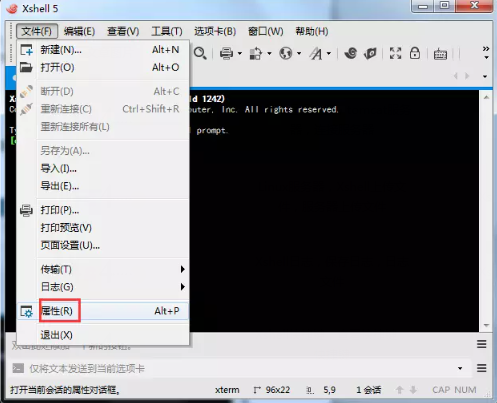The image size is (497, 403).
Task: Choose 打开(O) menu entry
Action: (103, 68)
